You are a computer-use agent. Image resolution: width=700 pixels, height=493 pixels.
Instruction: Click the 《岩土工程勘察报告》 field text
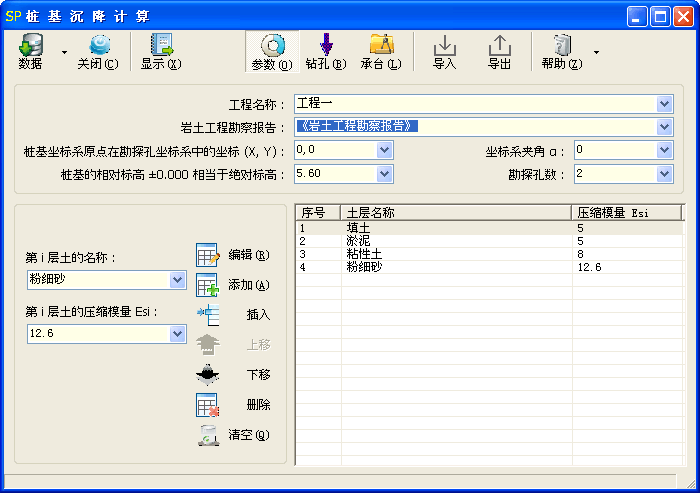[357, 126]
